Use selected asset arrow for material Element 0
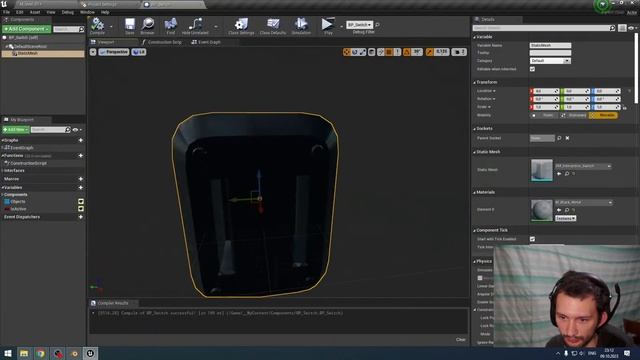640x360 pixels. [x=559, y=210]
